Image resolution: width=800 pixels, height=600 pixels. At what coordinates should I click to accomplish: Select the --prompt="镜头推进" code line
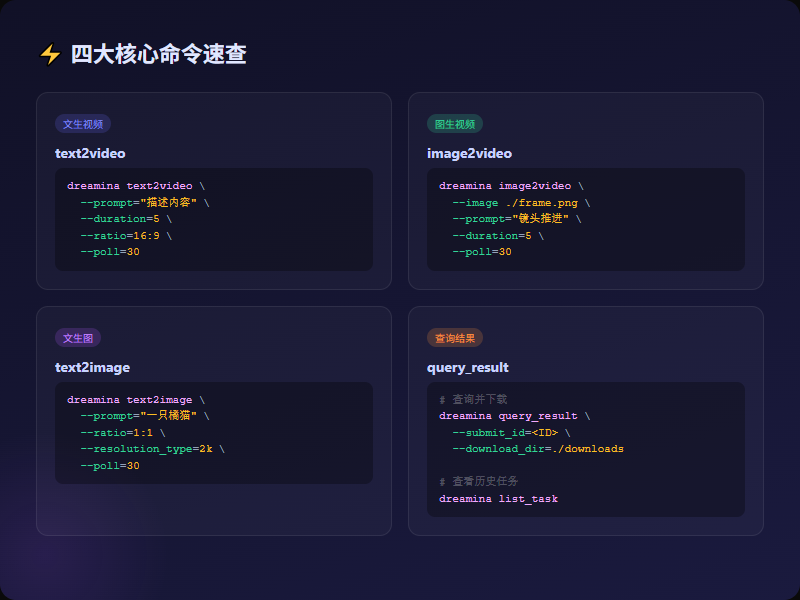point(516,219)
